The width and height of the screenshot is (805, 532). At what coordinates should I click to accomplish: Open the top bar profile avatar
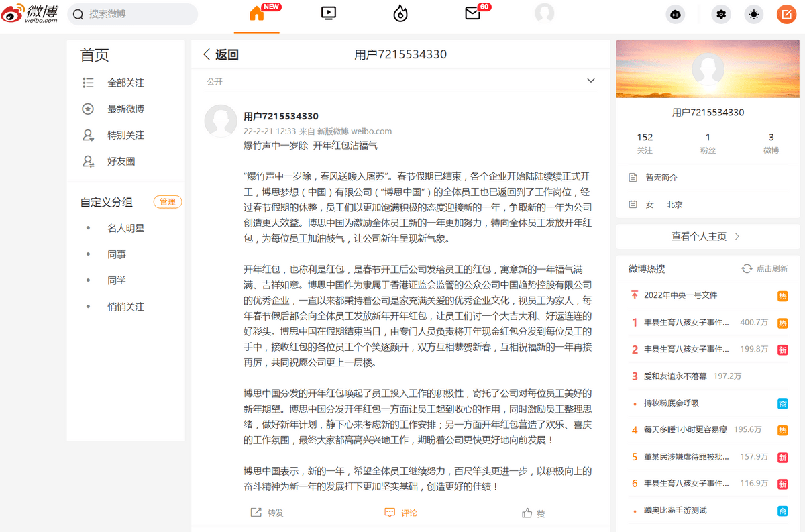[x=544, y=13]
